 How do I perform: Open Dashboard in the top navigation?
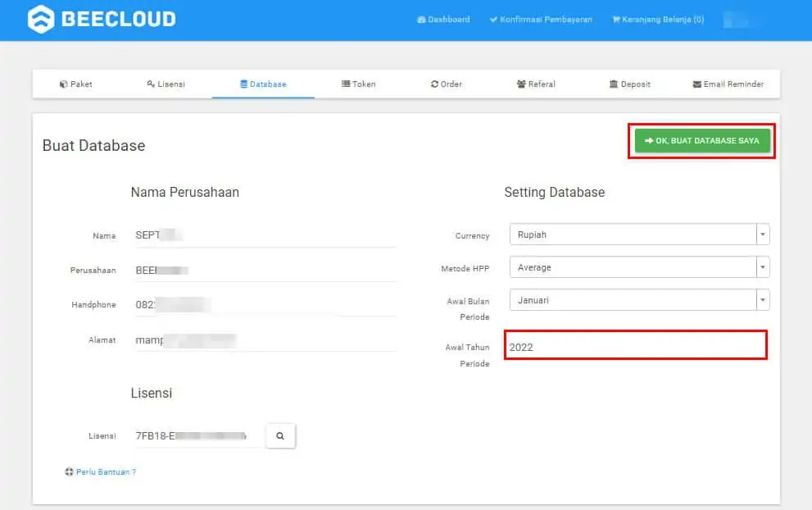tap(443, 20)
